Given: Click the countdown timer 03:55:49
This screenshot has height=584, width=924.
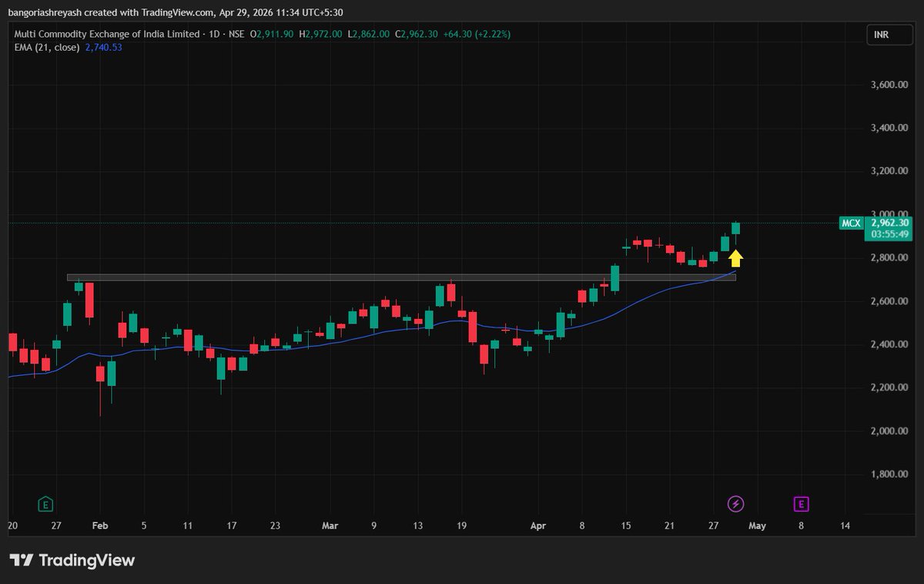Looking at the screenshot, I should pyautogui.click(x=889, y=234).
